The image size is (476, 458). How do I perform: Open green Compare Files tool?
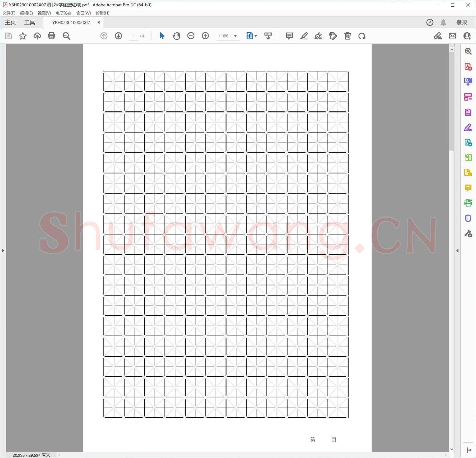[x=468, y=158]
